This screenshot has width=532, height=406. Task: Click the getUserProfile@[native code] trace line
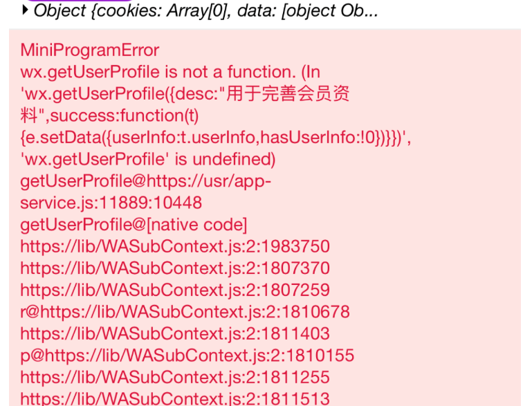[134, 225]
